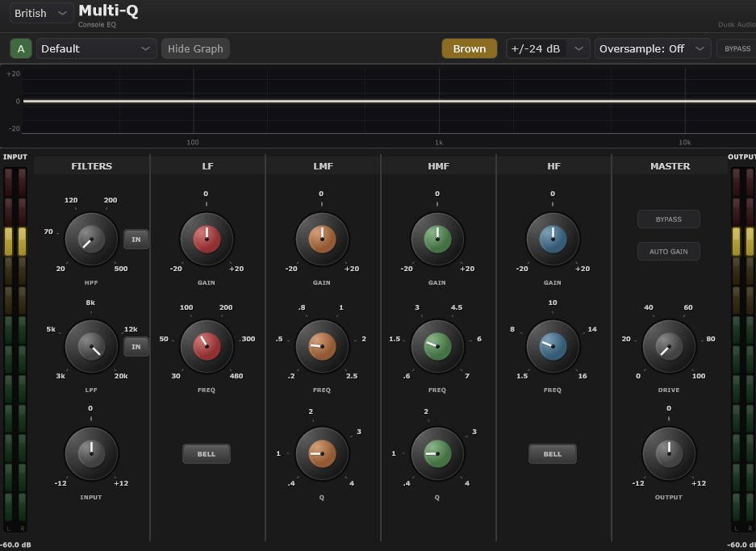Toggle the A/B comparison button

[21, 48]
